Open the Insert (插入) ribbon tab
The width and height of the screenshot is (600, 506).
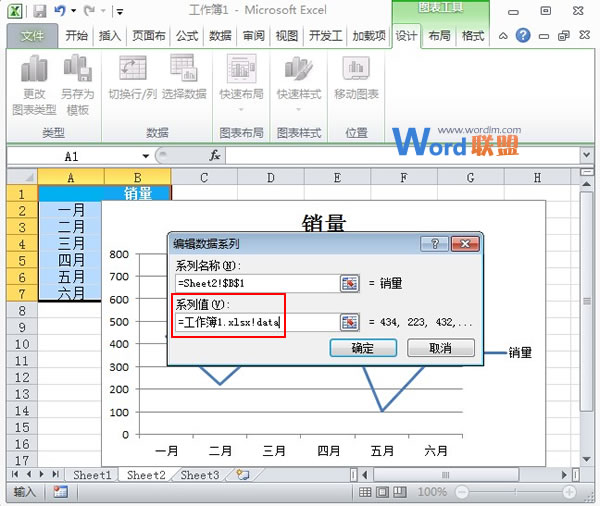pyautogui.click(x=110, y=36)
